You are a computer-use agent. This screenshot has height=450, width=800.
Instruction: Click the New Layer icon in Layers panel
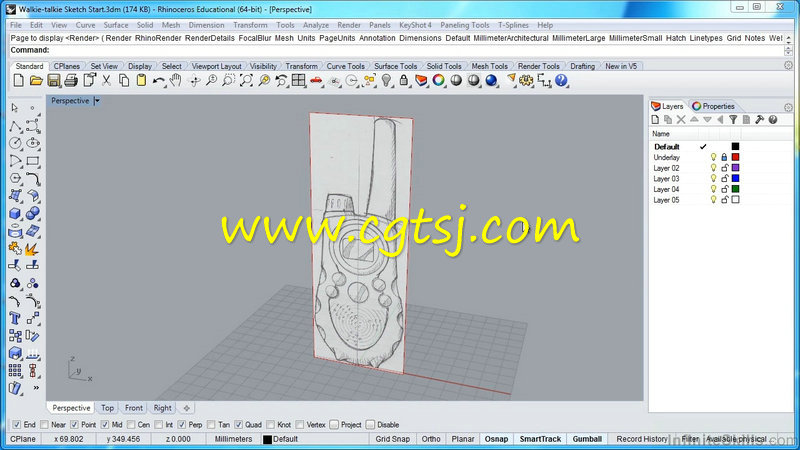tap(656, 120)
